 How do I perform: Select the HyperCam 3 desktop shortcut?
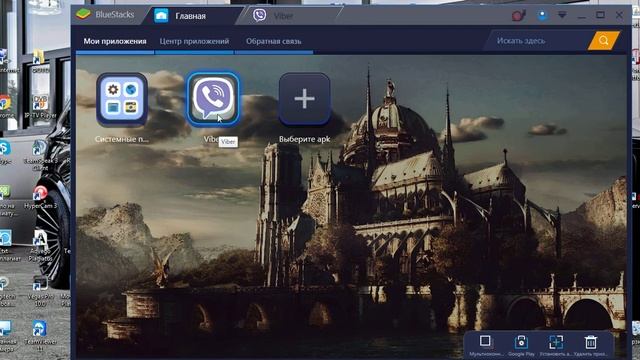pyautogui.click(x=40, y=197)
